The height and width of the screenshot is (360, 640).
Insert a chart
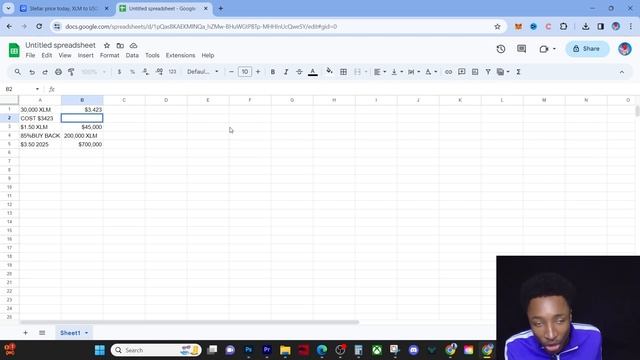[x=475, y=72]
